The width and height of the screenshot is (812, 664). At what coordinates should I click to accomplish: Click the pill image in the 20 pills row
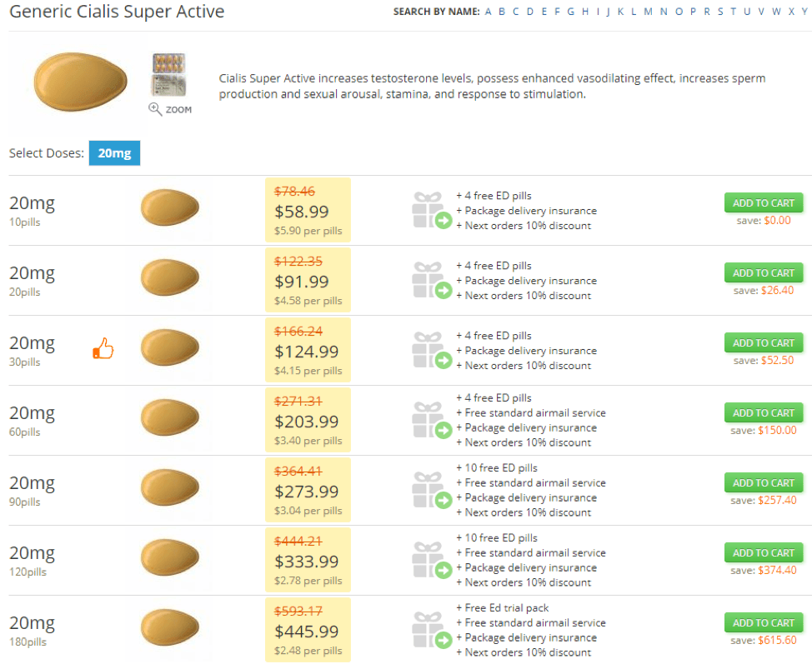point(170,277)
